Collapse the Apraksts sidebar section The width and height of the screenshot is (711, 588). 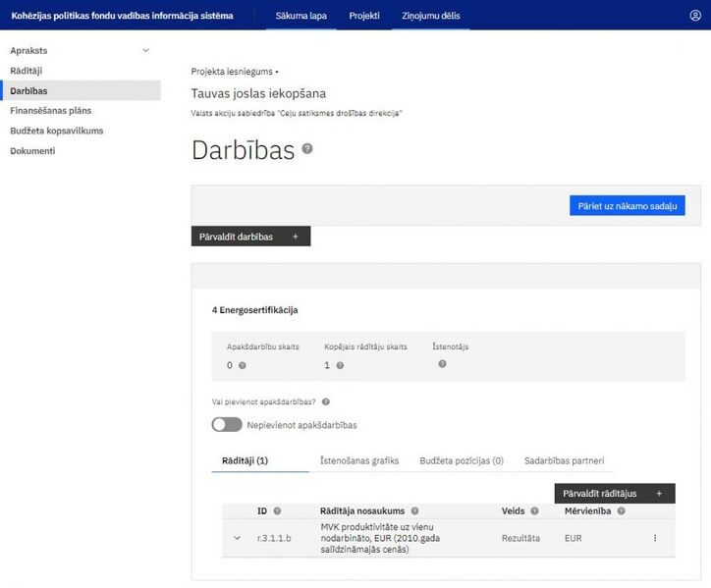click(x=146, y=50)
